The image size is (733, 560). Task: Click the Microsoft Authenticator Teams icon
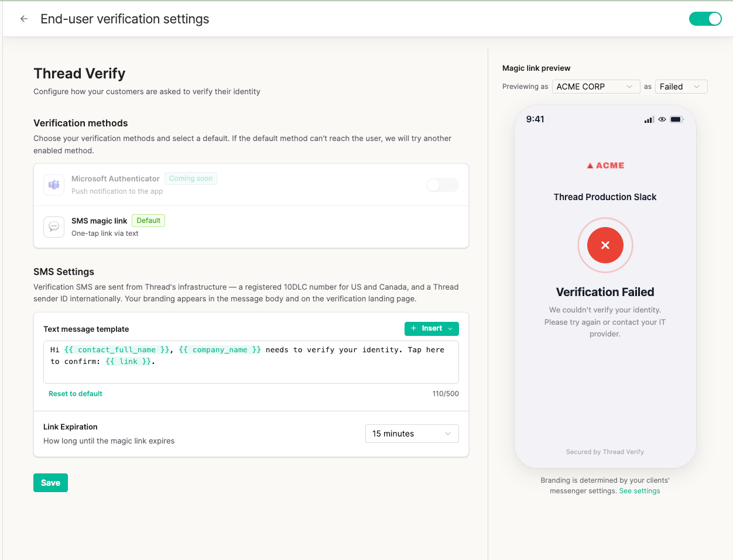click(x=54, y=185)
